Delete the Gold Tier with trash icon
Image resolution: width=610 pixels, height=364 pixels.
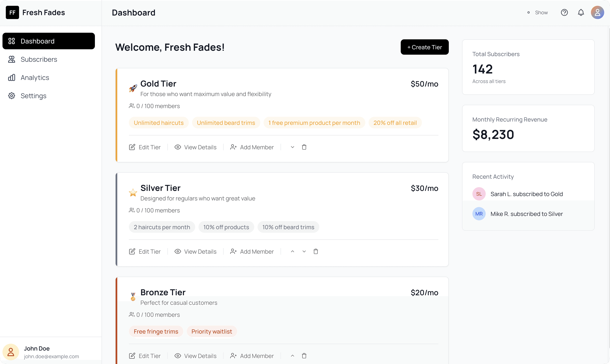pos(304,147)
